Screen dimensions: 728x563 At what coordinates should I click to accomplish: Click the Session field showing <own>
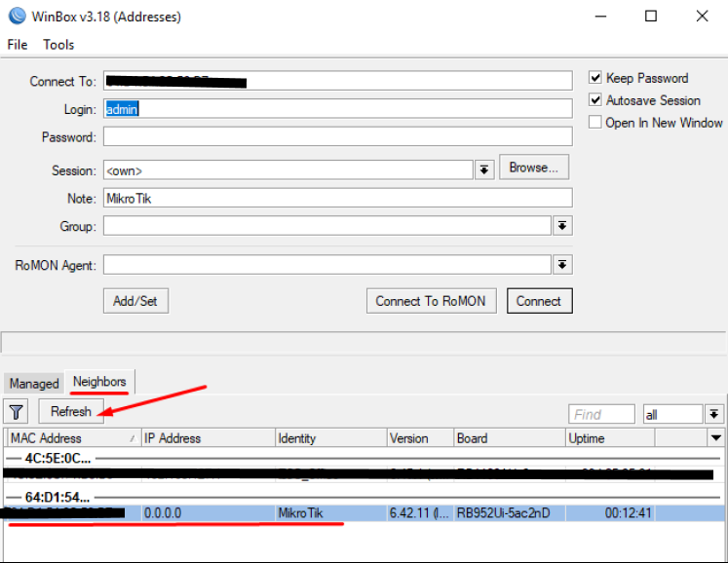(288, 170)
